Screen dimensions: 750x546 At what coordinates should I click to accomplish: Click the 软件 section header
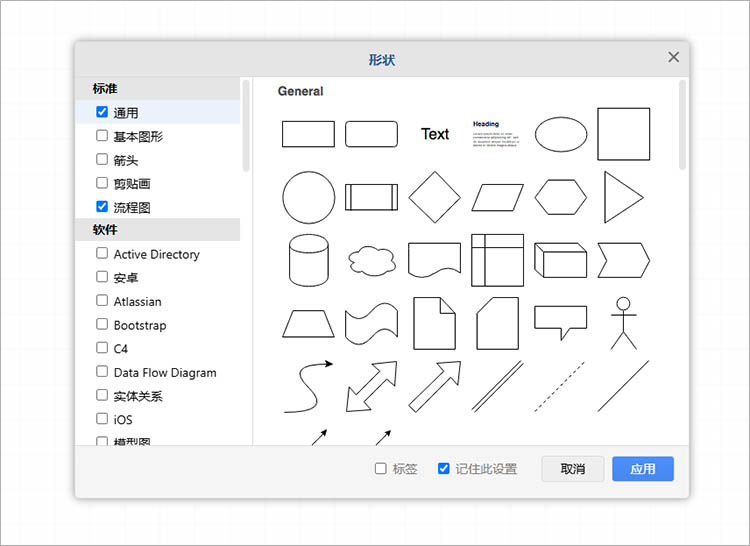pyautogui.click(x=157, y=229)
